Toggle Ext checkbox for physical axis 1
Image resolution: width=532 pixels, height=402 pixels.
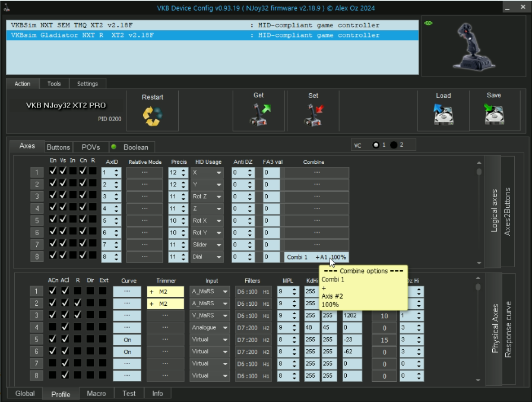pos(103,291)
